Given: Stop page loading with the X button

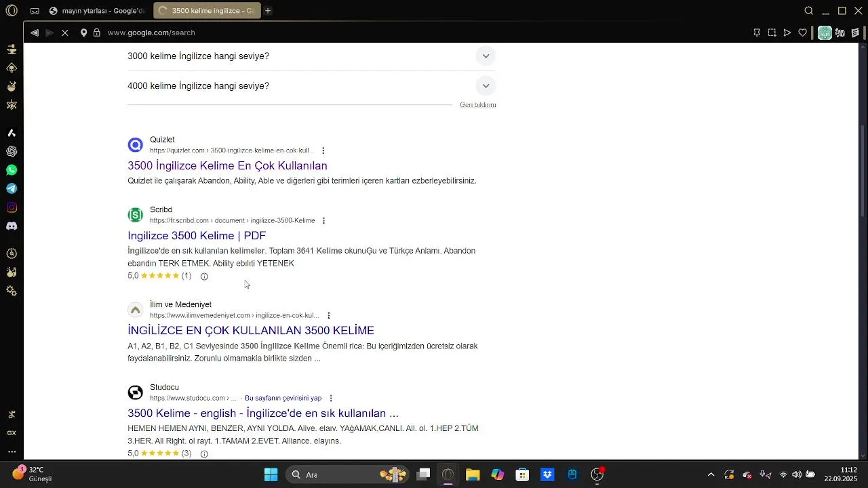Looking at the screenshot, I should (x=65, y=33).
